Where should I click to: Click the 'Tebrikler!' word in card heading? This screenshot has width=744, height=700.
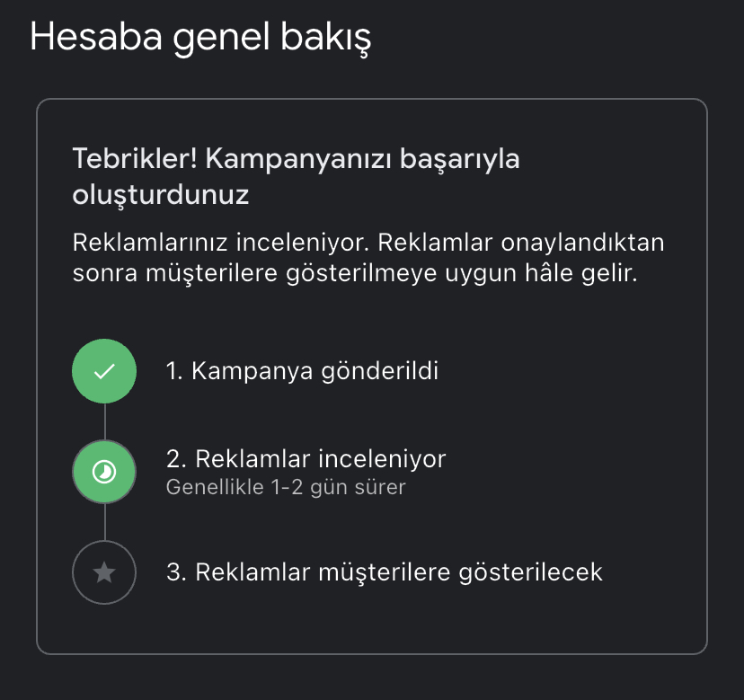[134, 159]
